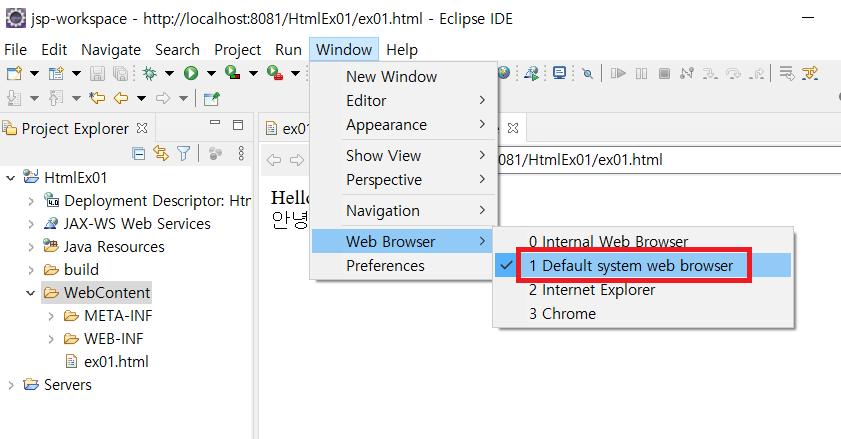Open the File menu
The height and width of the screenshot is (439, 841).
(16, 50)
